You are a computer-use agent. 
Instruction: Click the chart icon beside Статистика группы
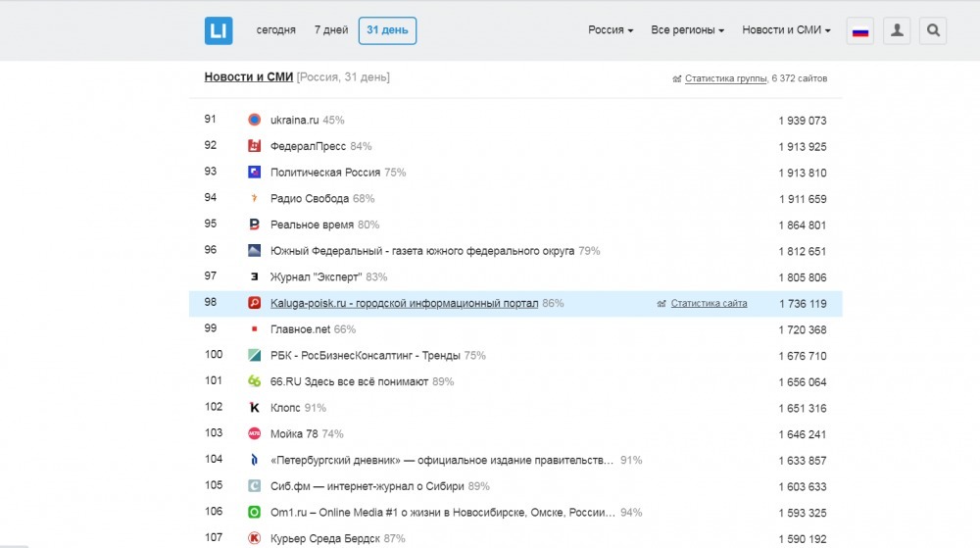tap(677, 78)
